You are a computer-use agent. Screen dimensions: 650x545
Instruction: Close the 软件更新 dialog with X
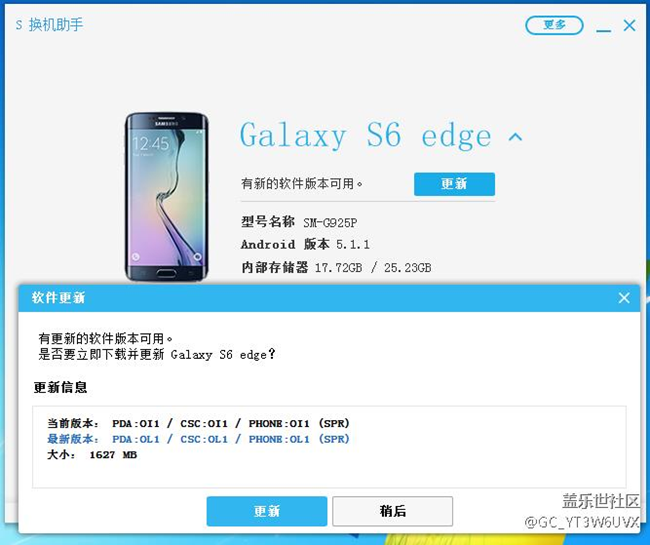(624, 298)
